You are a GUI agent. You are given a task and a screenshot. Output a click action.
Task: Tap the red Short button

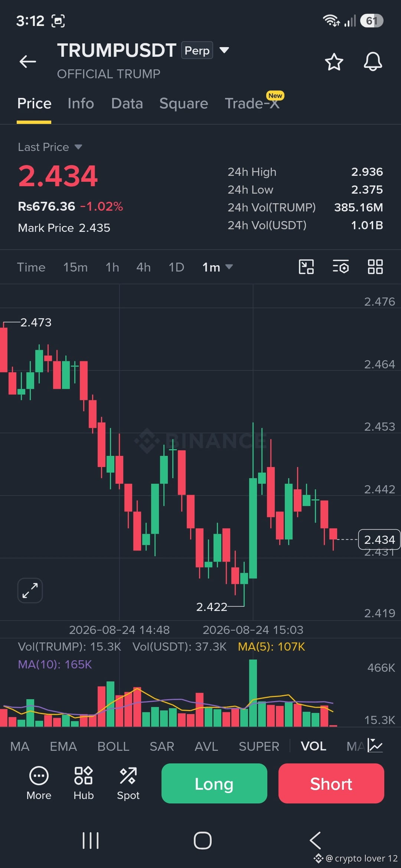click(331, 783)
